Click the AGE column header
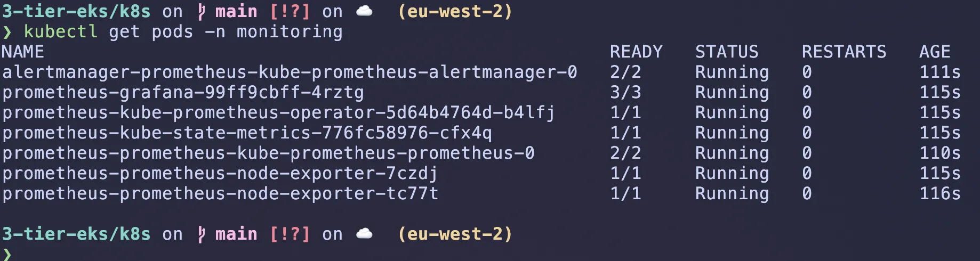 tap(935, 52)
